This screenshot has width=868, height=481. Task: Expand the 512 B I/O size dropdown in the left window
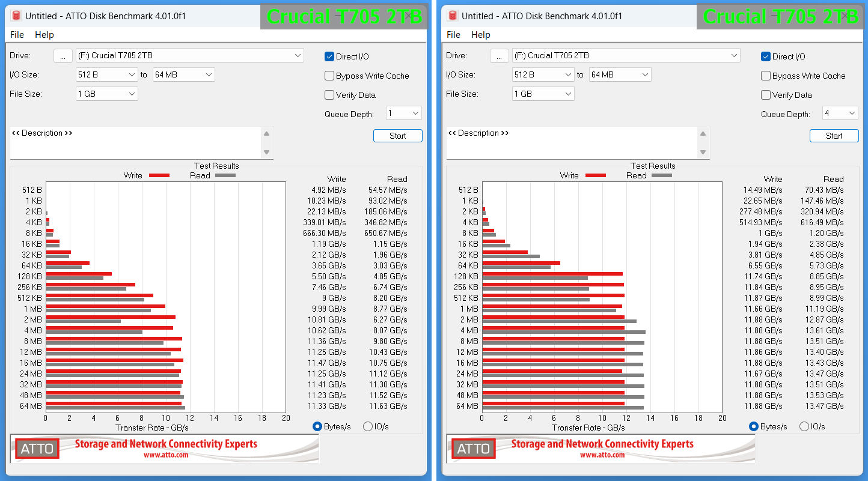click(x=106, y=74)
